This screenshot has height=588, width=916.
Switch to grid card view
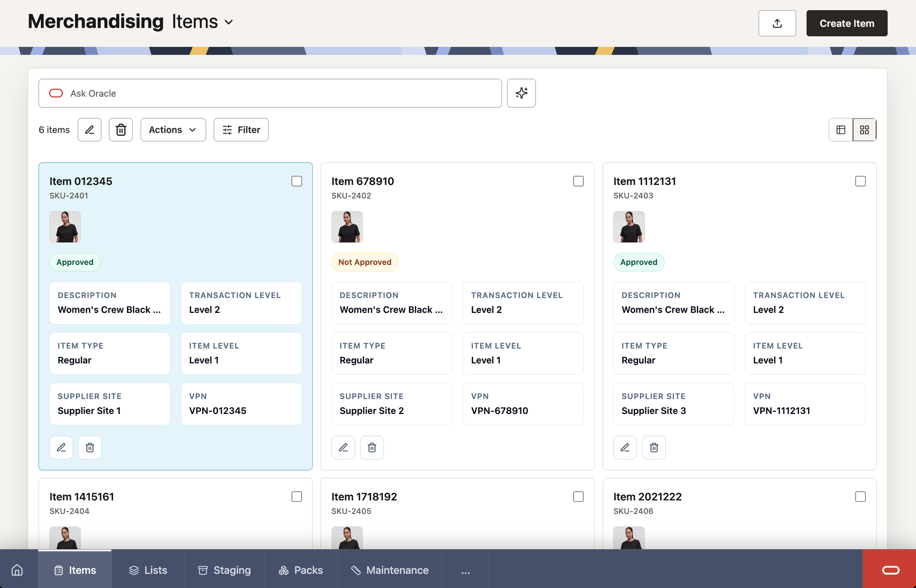pos(864,130)
